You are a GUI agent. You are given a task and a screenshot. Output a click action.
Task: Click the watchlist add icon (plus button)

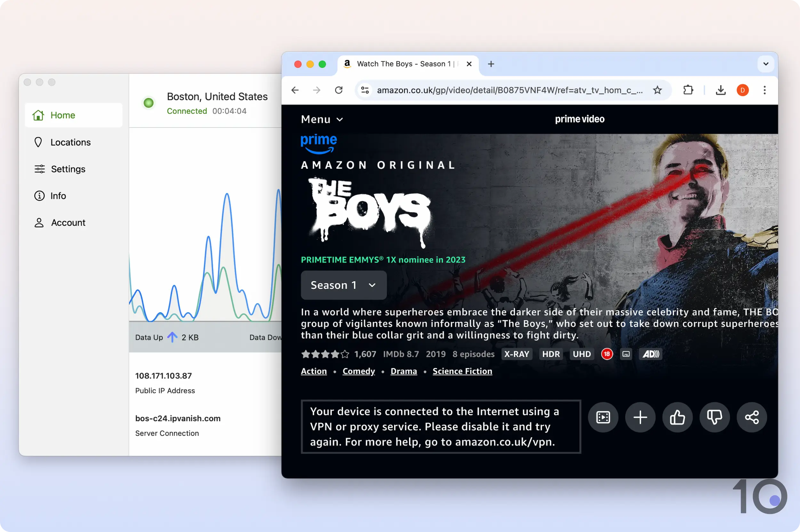[x=640, y=417]
